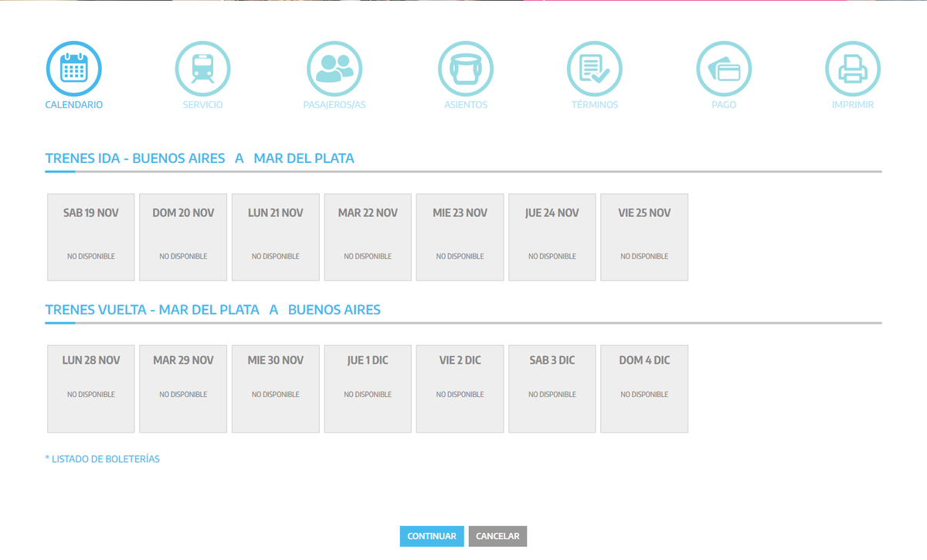Choose outbound date SAB 19 NOV
Viewport: 927px width, 560px height.
click(91, 237)
